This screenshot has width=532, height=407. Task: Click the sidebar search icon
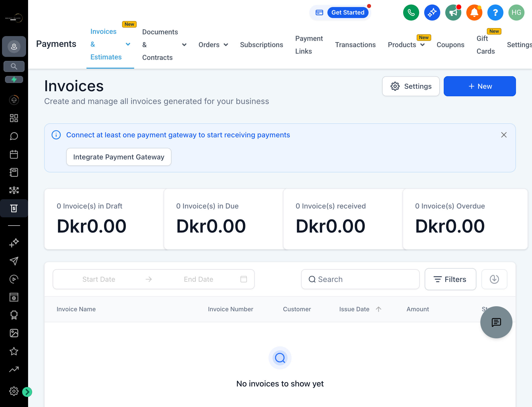pos(14,66)
